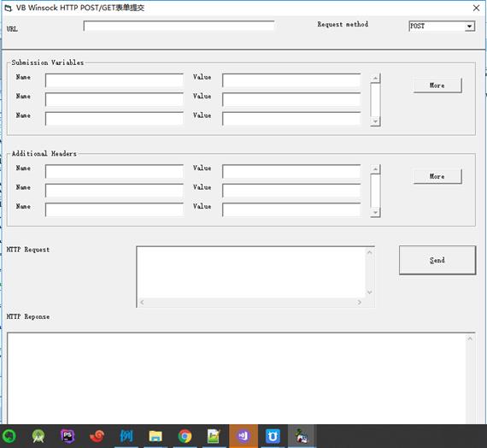Click the second Name field in Submission Variables
Screen dimensions: 487x448
pyautogui.click(x=114, y=99)
